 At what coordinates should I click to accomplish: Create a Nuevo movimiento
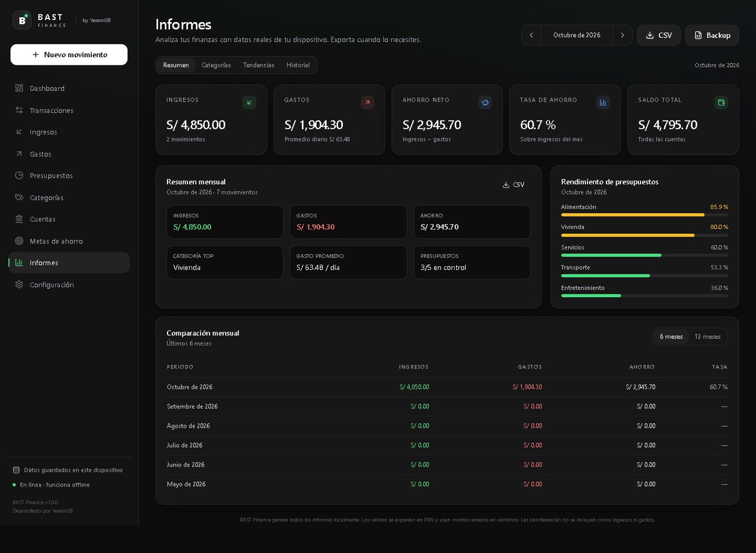[69, 55]
